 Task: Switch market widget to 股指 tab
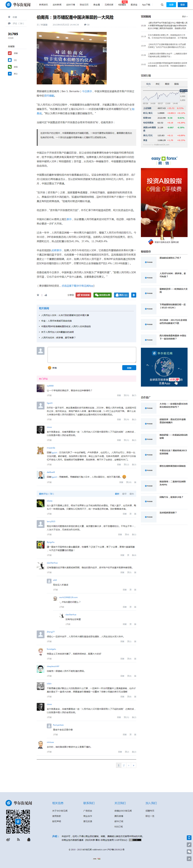(x=177, y=84)
